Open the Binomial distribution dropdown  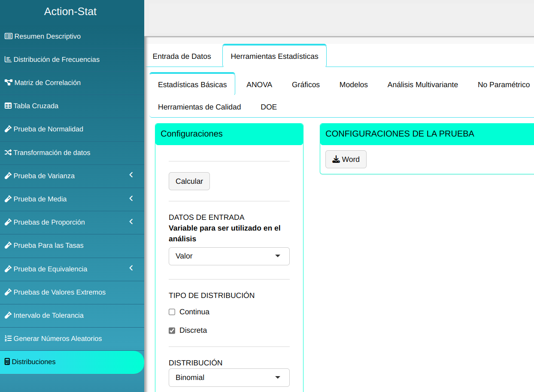229,378
